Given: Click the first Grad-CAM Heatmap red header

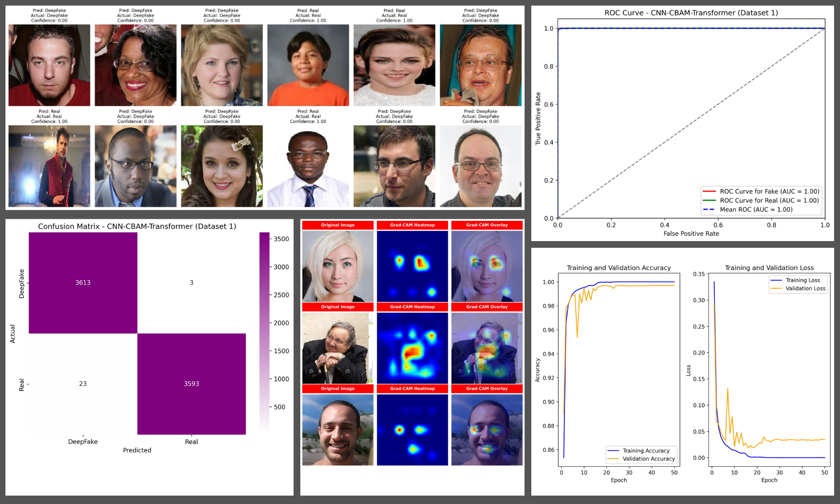Looking at the screenshot, I should pos(412,225).
